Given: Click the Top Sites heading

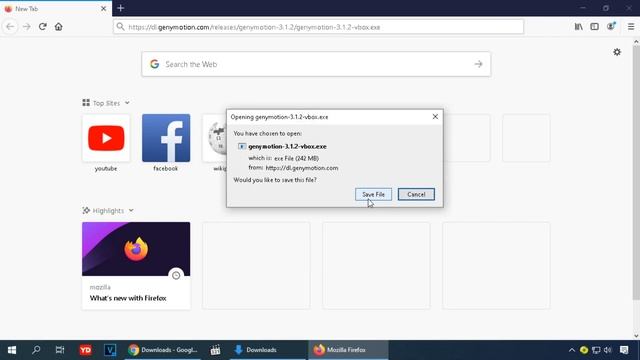Looking at the screenshot, I should [x=106, y=103].
